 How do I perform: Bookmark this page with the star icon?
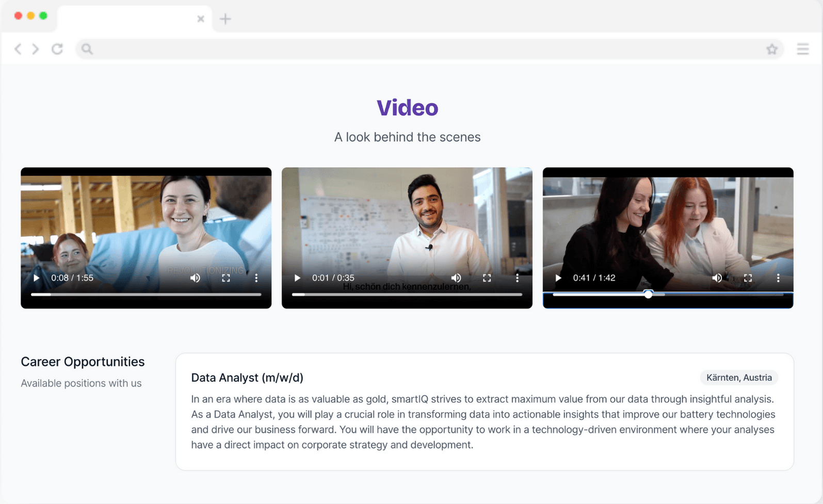coord(772,49)
